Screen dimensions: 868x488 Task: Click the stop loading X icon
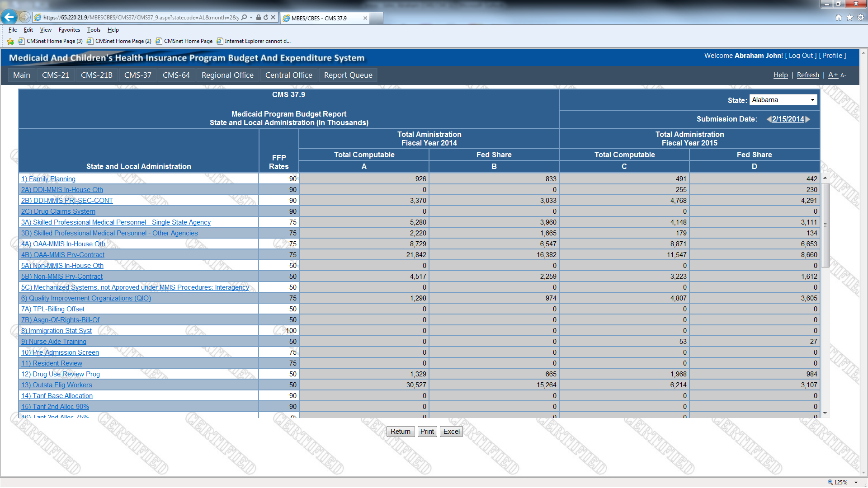(273, 17)
